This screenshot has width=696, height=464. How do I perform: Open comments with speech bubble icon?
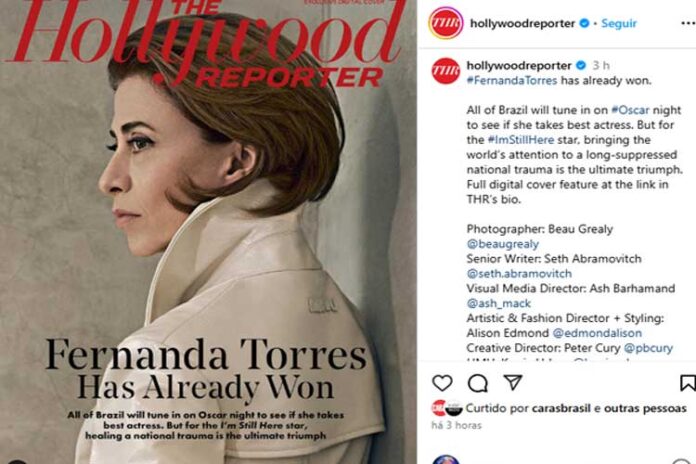point(478,383)
